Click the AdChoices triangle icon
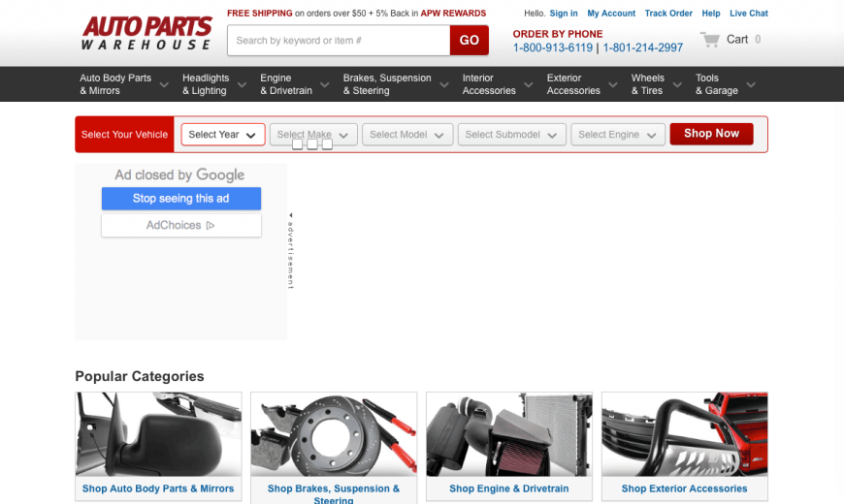 point(211,226)
